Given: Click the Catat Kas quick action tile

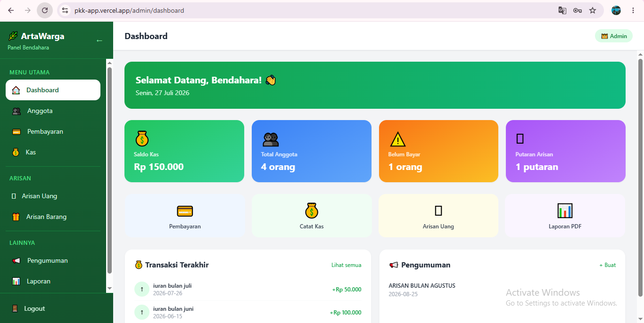Looking at the screenshot, I should (x=312, y=216).
